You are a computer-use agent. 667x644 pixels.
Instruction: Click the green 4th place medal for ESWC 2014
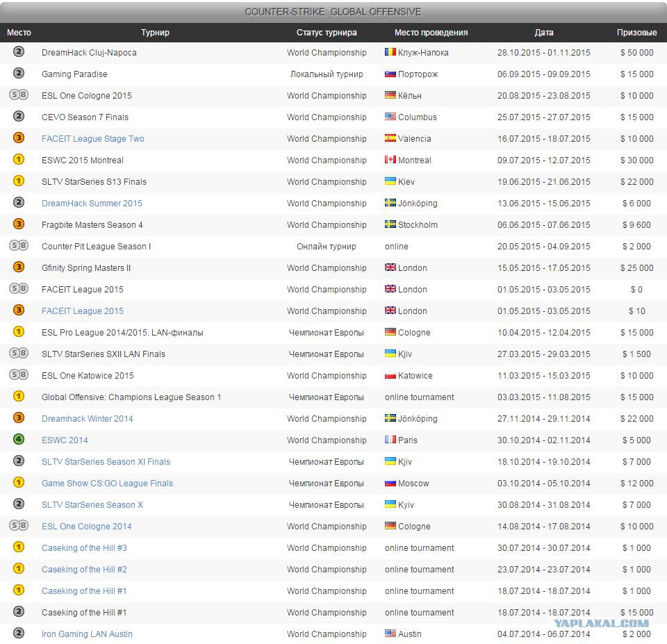click(x=19, y=440)
